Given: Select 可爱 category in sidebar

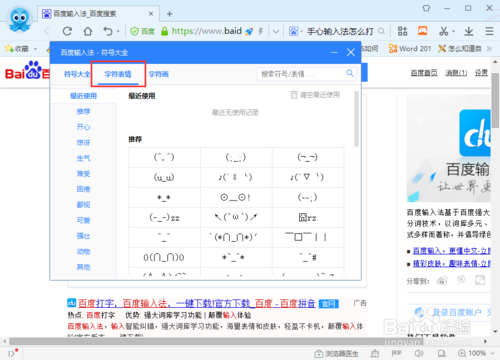Looking at the screenshot, I should point(83,220).
